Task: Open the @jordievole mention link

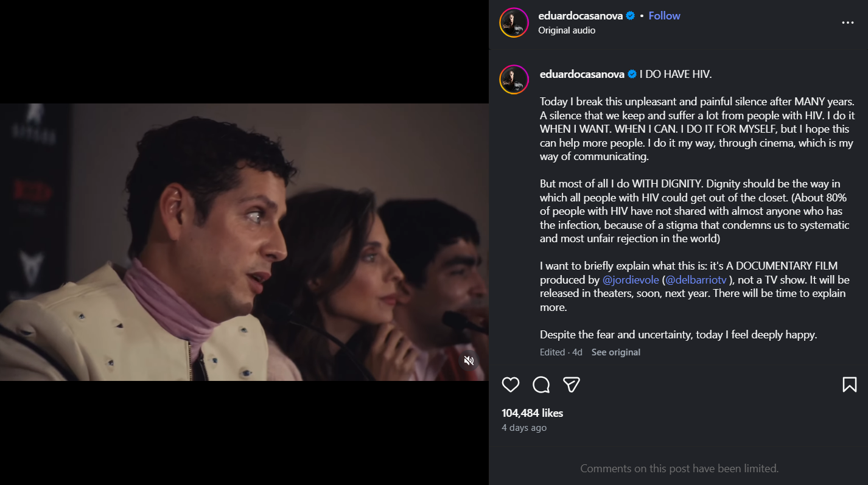Action: (631, 280)
